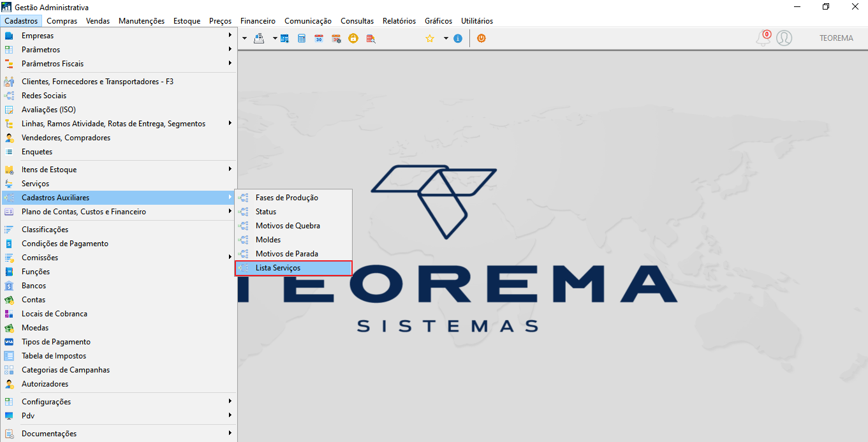Open the Utilitários menu
This screenshot has width=868, height=442.
coord(477,21)
